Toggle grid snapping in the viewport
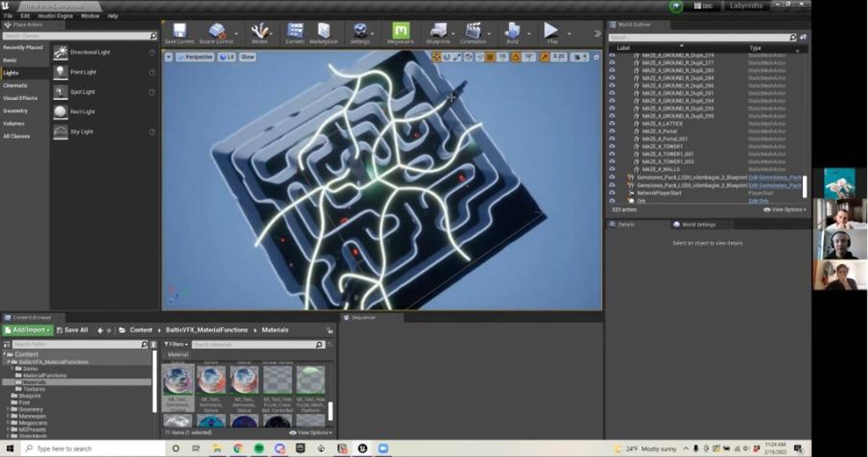 [490, 57]
